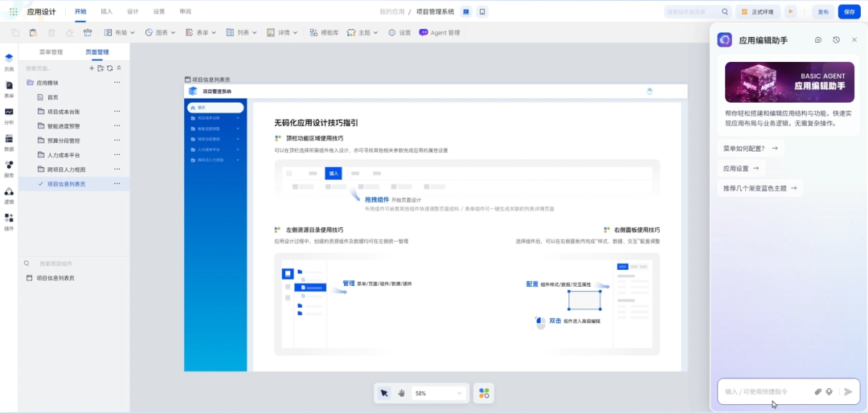Refresh the page list
The height and width of the screenshot is (413, 868).
109,68
